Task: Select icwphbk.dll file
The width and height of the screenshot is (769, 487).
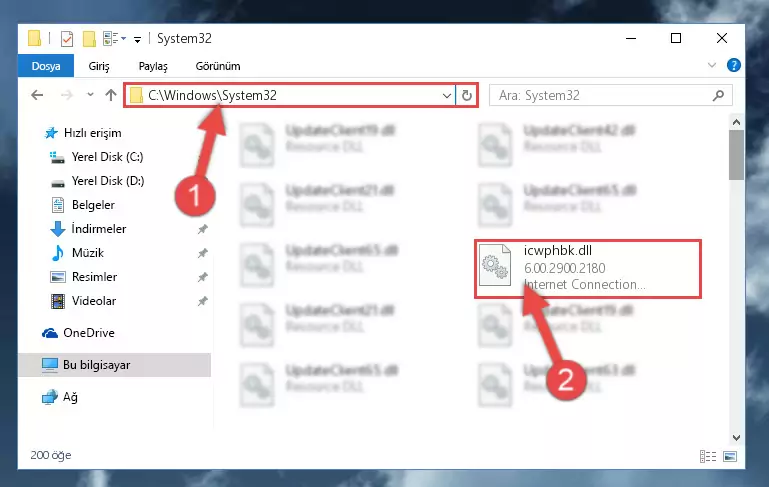Action: tap(588, 269)
